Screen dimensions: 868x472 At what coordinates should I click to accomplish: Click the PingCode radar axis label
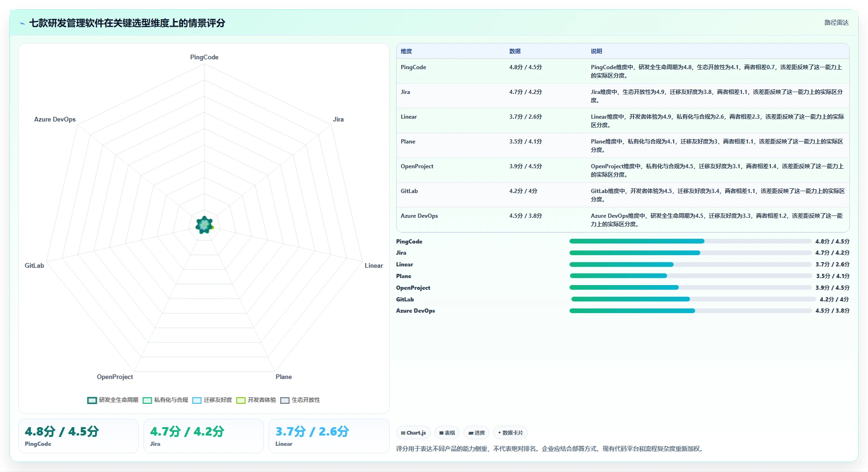click(x=204, y=57)
